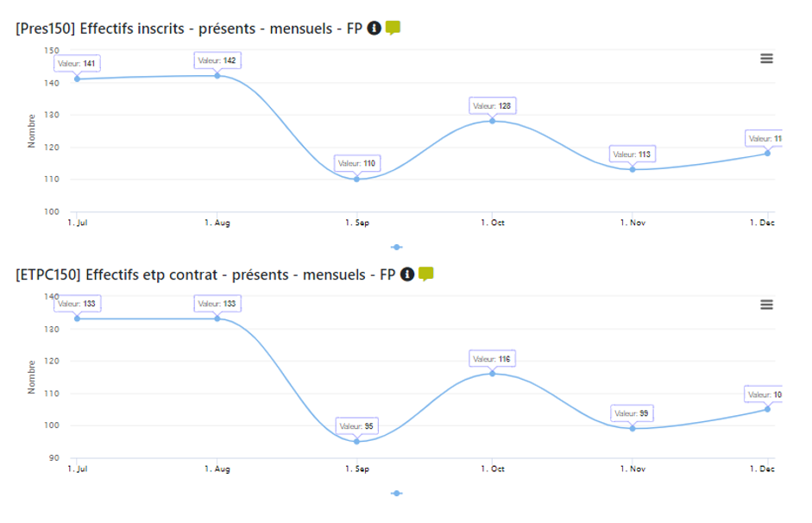The width and height of the screenshot is (812, 523).
Task: Select the November data point valued 113
Action: [632, 168]
